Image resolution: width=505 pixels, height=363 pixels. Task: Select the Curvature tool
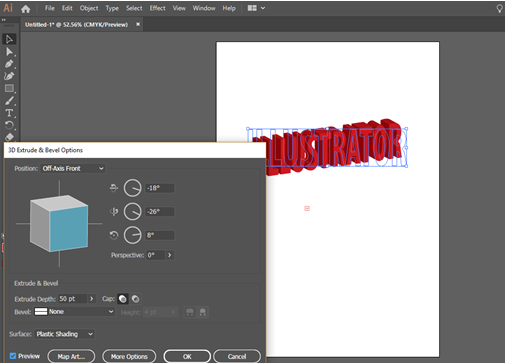click(x=9, y=76)
